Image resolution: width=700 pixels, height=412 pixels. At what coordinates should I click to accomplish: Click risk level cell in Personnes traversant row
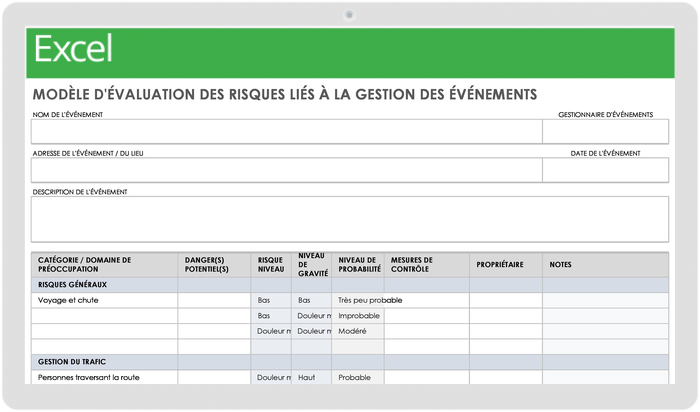(271, 377)
